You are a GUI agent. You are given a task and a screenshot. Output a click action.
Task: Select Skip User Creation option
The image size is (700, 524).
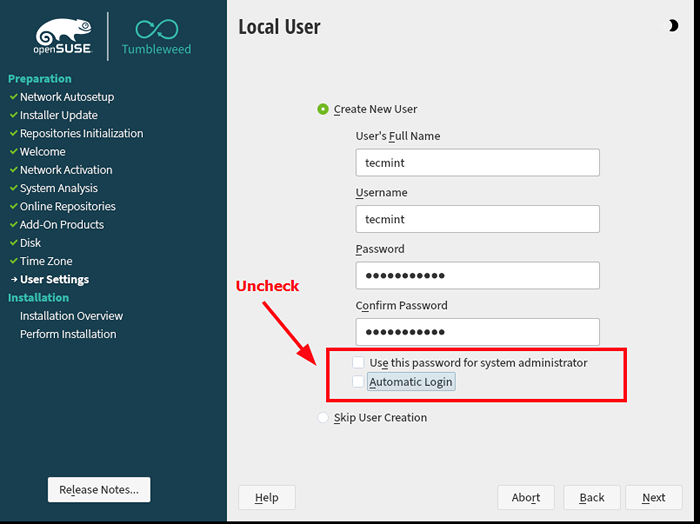(x=323, y=418)
